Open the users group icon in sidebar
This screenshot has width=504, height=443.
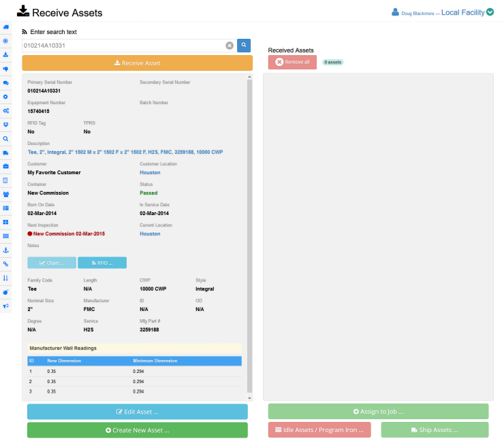point(6,194)
